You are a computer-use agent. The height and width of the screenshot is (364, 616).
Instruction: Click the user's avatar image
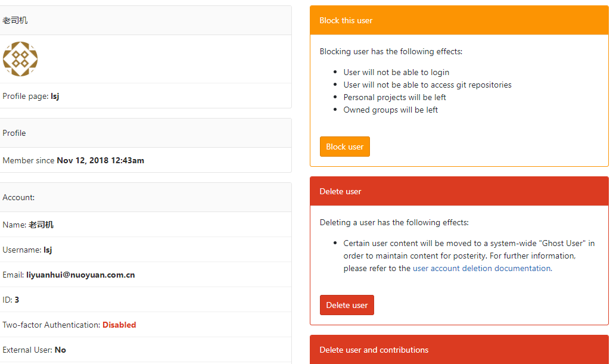pos(20,59)
